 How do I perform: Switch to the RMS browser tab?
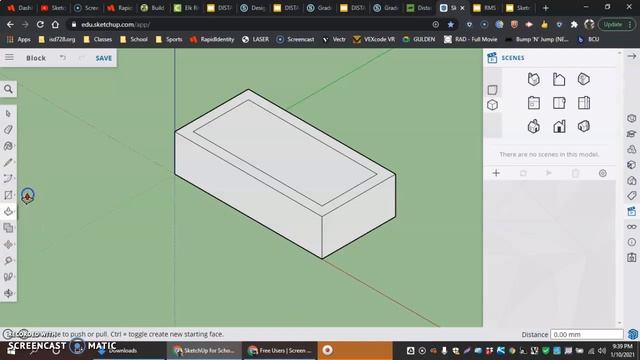[x=484, y=8]
